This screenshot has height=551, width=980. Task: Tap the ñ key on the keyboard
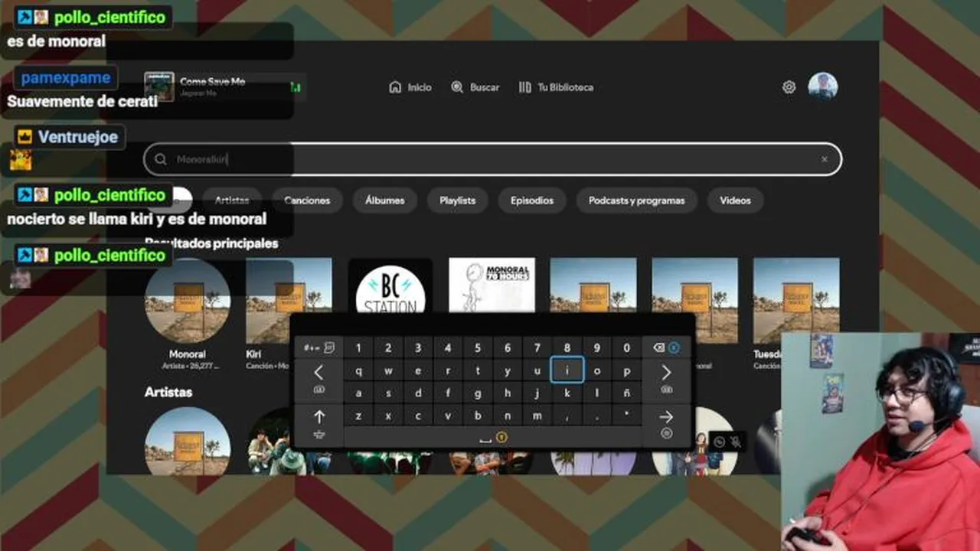click(627, 393)
